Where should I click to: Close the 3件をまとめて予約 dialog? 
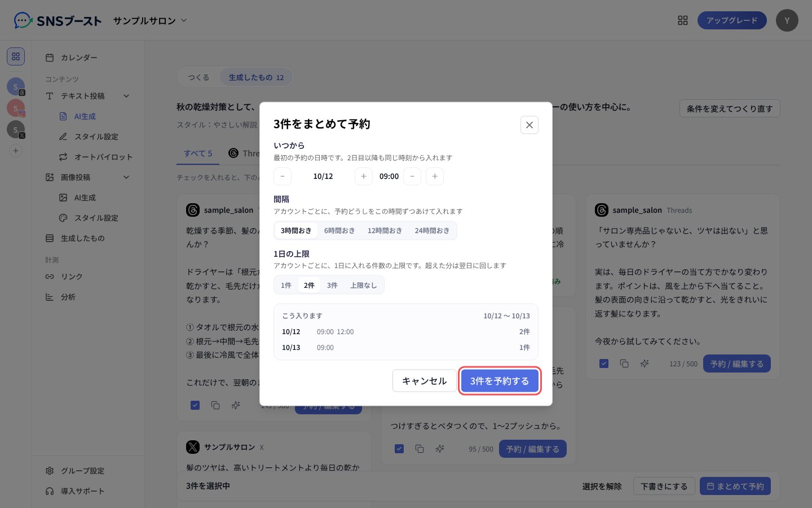coord(529,125)
